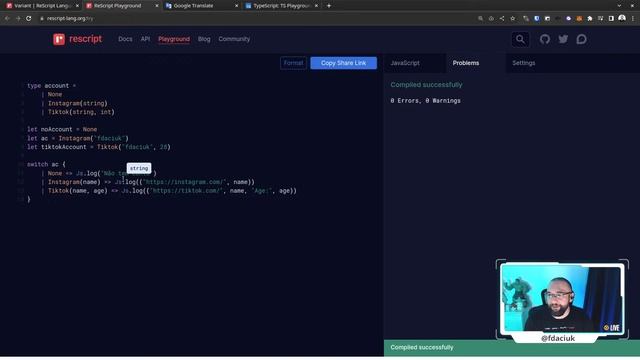Select the Problems tab
The height and width of the screenshot is (360, 640).
pos(466,63)
